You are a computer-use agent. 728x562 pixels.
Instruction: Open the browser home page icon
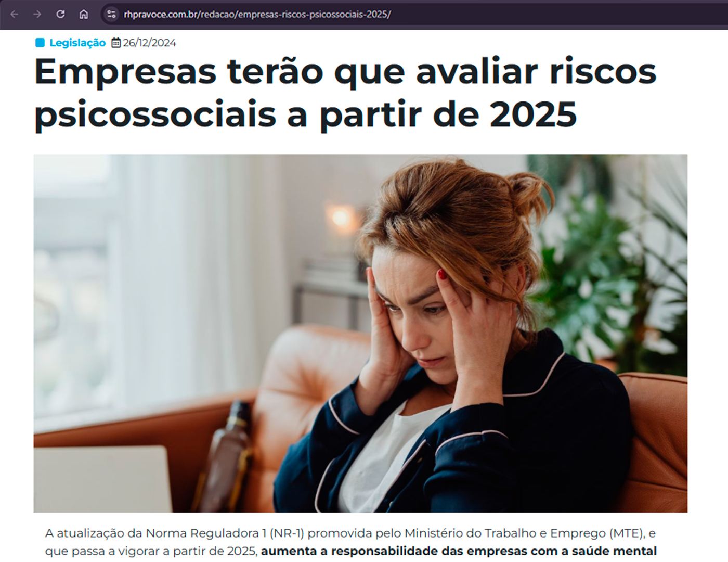(x=84, y=14)
